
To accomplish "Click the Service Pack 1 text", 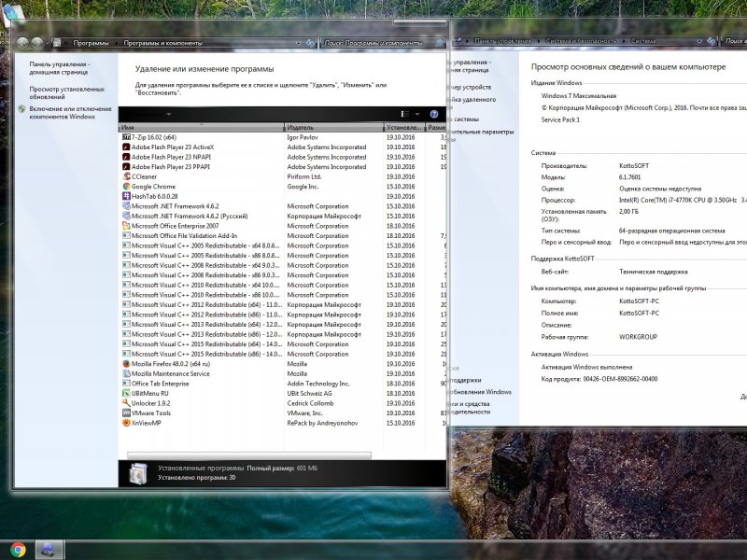I will tap(560, 120).
